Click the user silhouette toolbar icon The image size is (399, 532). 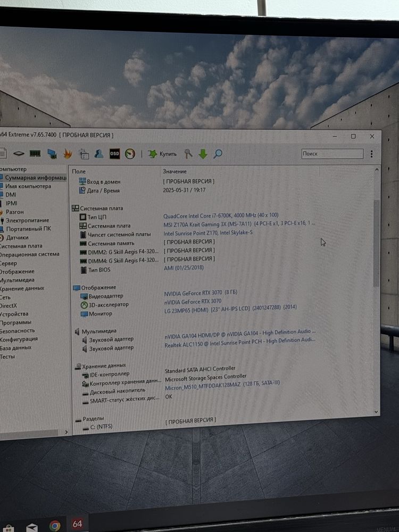pyautogui.click(x=99, y=154)
